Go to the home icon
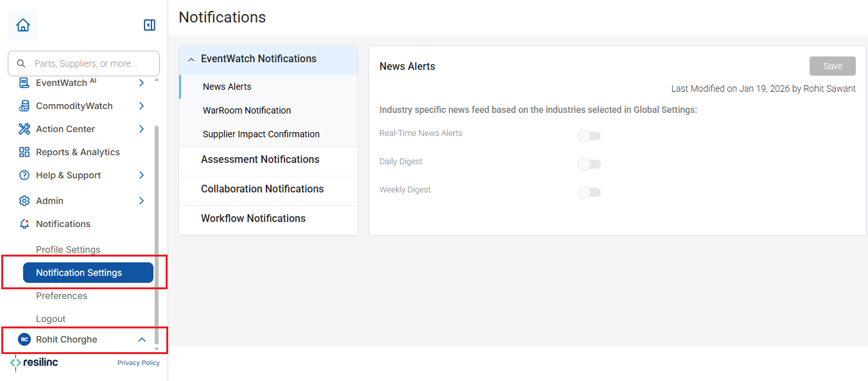Viewport: 868px width, 381px height. pos(23,25)
